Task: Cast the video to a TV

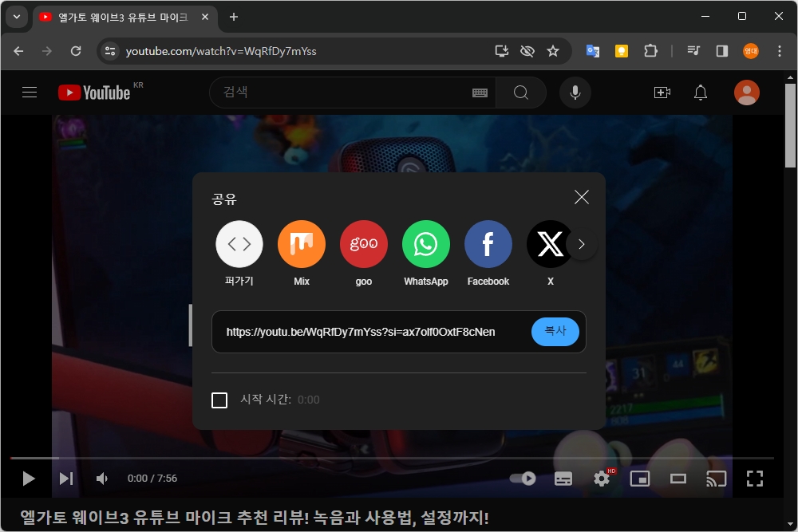Action: (x=716, y=479)
